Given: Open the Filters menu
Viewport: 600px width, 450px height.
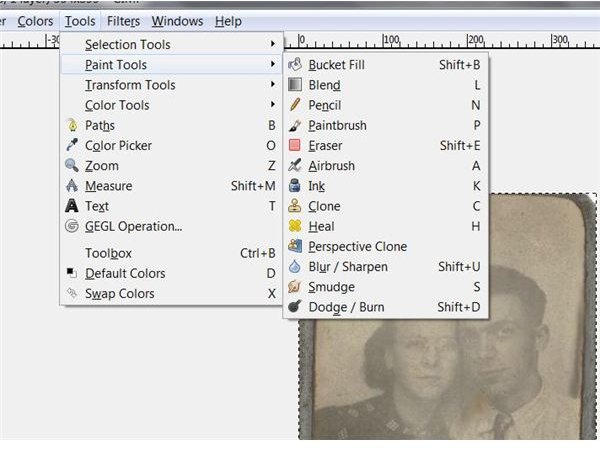Looking at the screenshot, I should pyautogui.click(x=123, y=21).
